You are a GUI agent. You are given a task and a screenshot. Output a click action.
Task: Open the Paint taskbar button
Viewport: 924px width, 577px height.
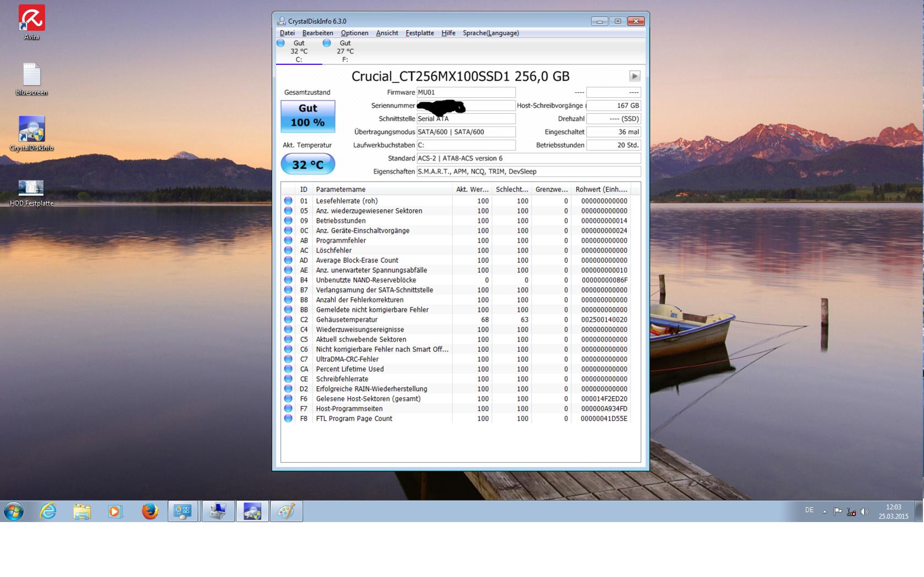pos(286,512)
